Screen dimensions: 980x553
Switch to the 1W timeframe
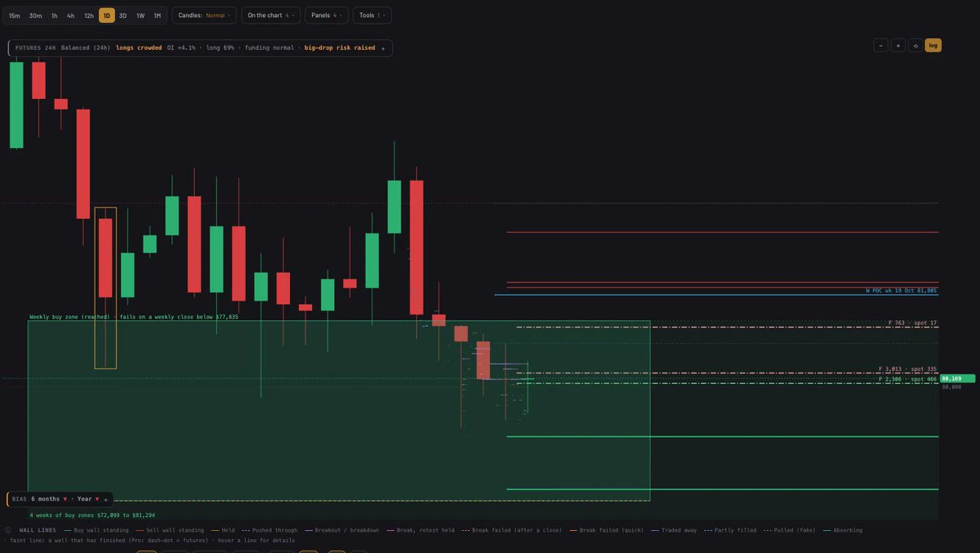point(140,16)
